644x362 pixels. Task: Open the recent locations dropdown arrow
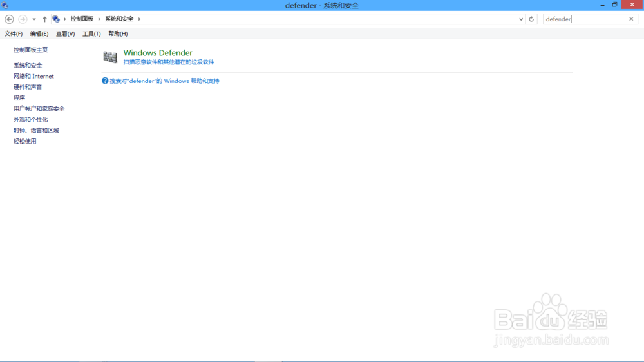[34, 19]
